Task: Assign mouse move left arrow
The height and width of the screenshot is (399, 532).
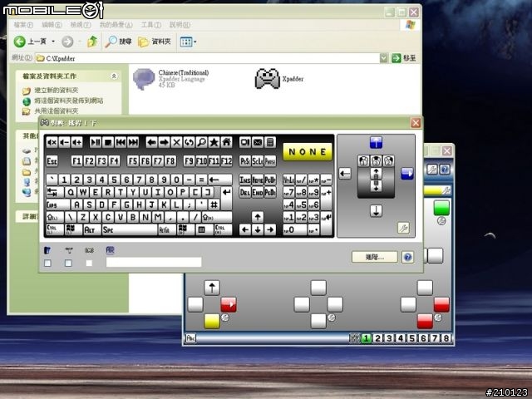Action: pos(345,174)
